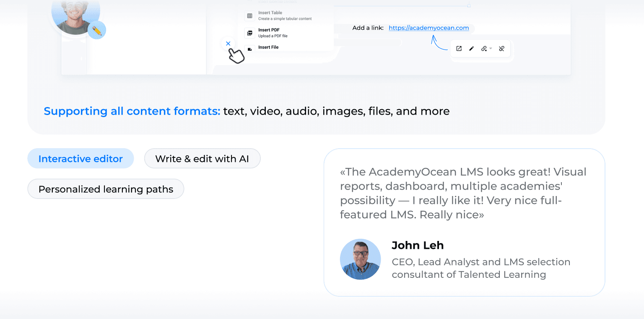Open the link settings dropdown arrow

(x=491, y=49)
